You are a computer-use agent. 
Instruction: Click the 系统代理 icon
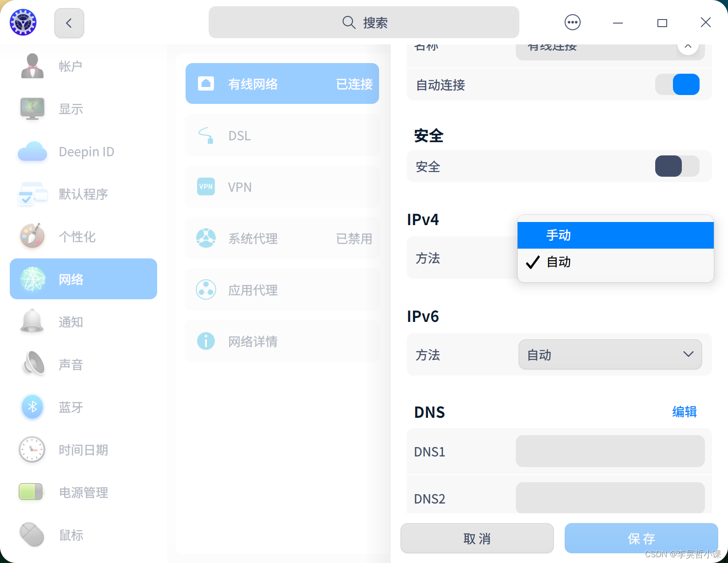[206, 238]
